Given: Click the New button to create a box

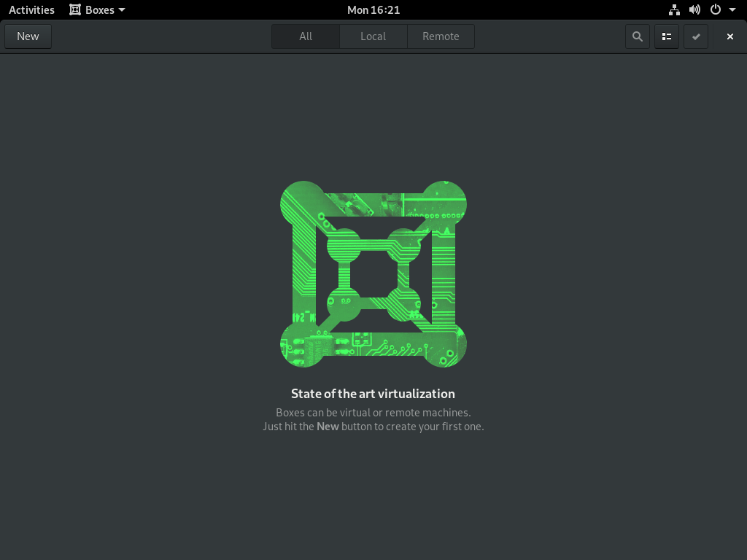Looking at the screenshot, I should click(28, 36).
